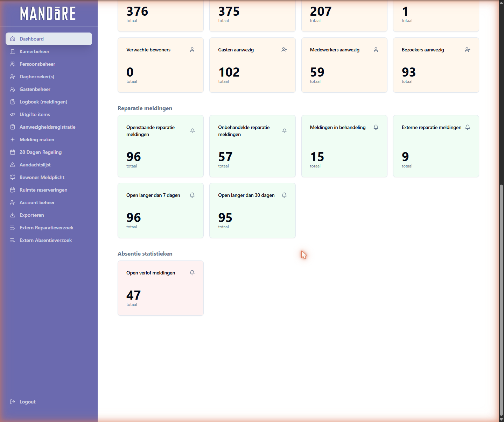Click the MANDARE logo

tap(48, 14)
